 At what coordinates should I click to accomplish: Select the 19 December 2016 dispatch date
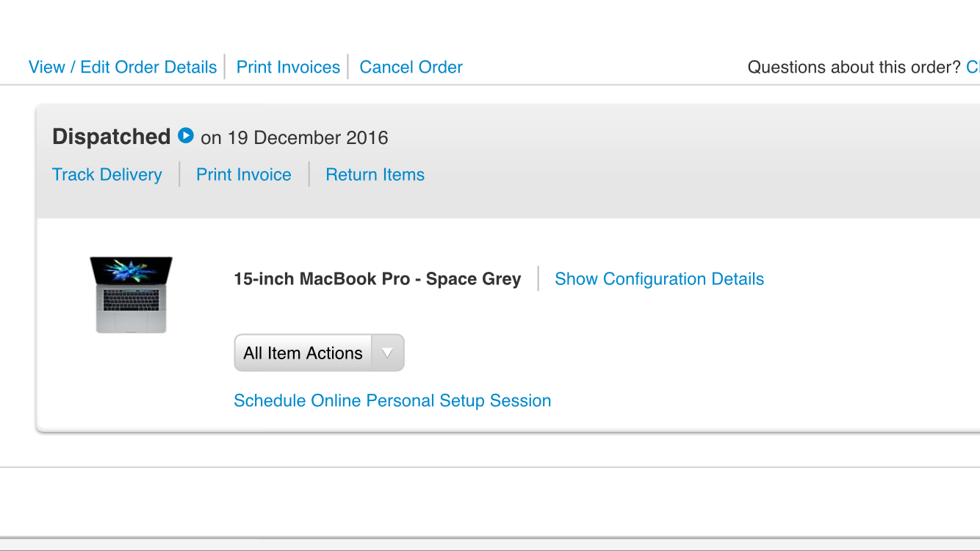(x=308, y=138)
